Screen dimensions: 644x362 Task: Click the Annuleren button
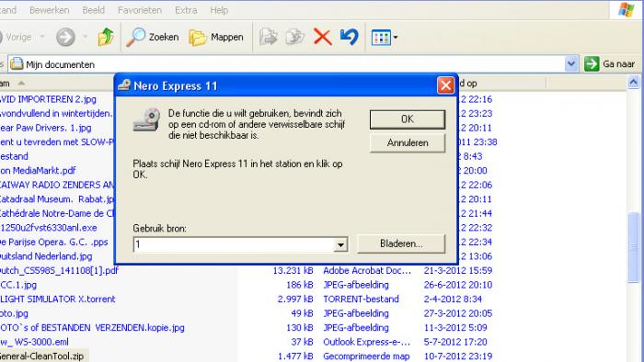408,143
